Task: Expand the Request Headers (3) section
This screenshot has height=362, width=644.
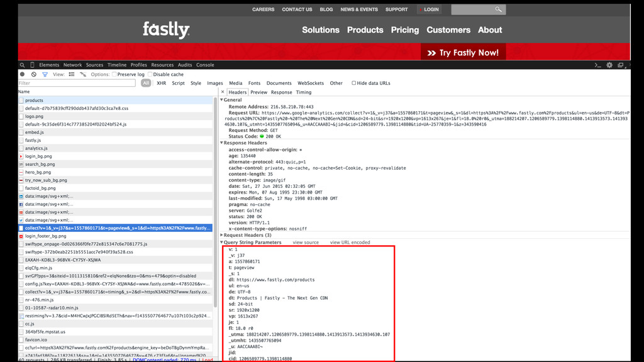Action: 222,235
